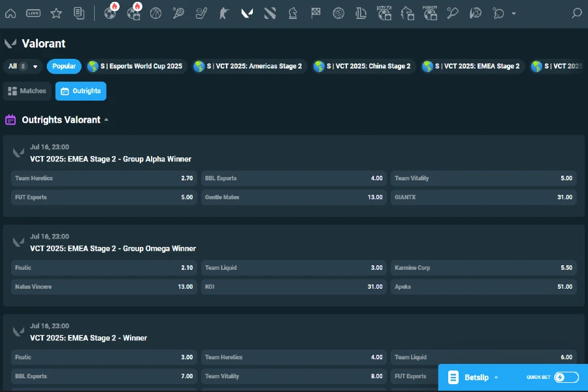Click the Valorant icon in top bar
Screen dimensions: 588x392
[247, 12]
